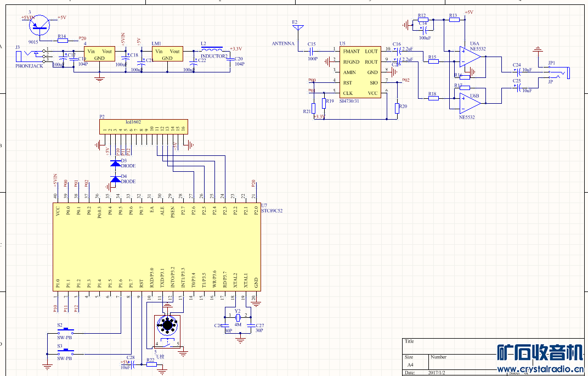This screenshot has width=588, height=376.
Task: Click the 'ANTENNA' text label
Action: coord(283,44)
